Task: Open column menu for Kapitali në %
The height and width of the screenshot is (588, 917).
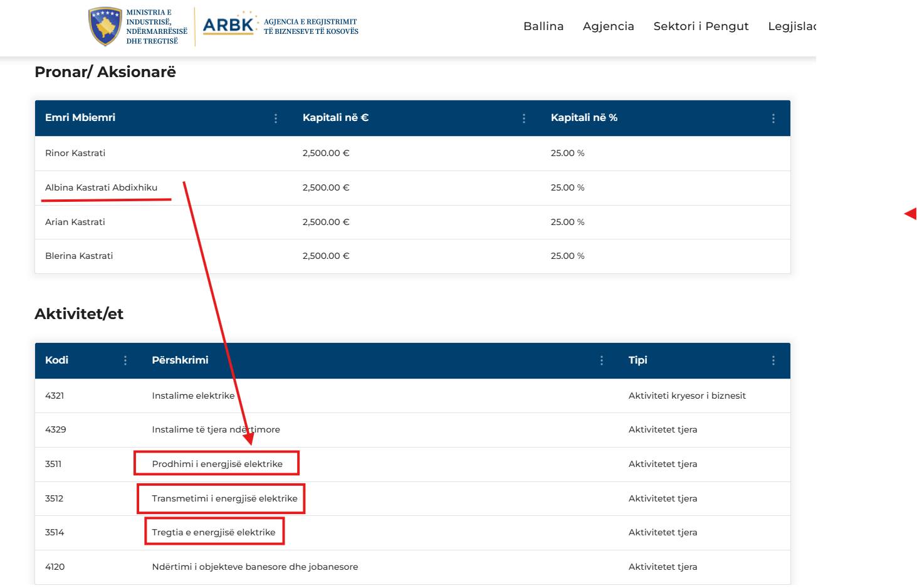Action: (x=773, y=118)
